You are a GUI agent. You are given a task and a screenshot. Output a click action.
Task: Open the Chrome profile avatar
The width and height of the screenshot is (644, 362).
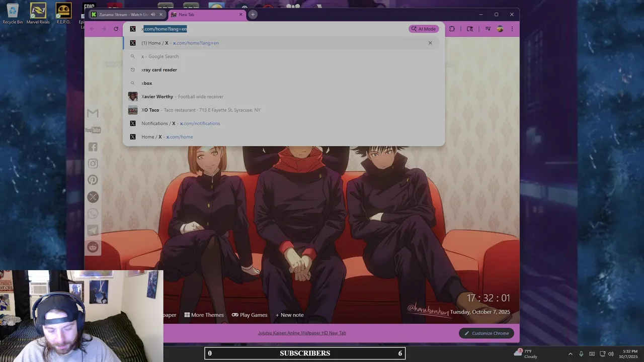tap(500, 29)
